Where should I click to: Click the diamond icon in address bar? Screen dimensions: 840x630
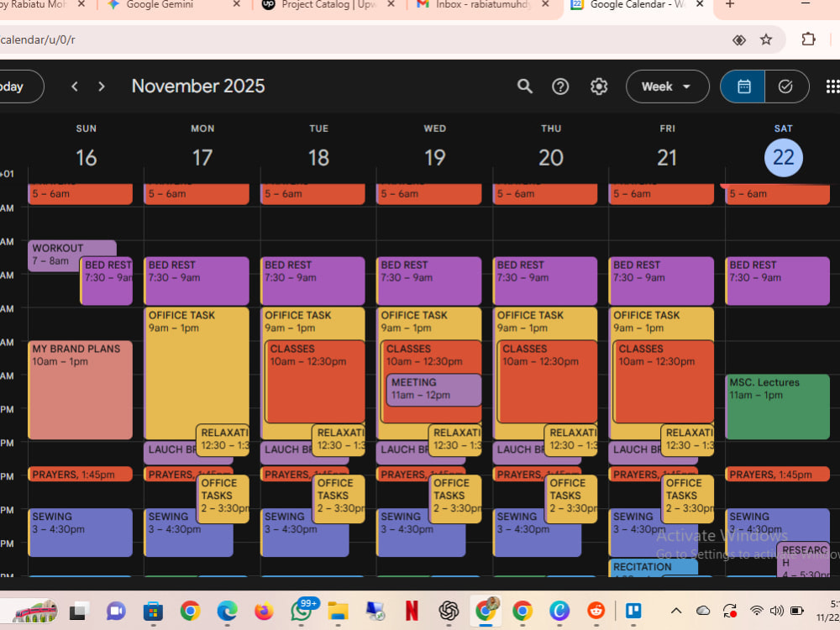[739, 39]
